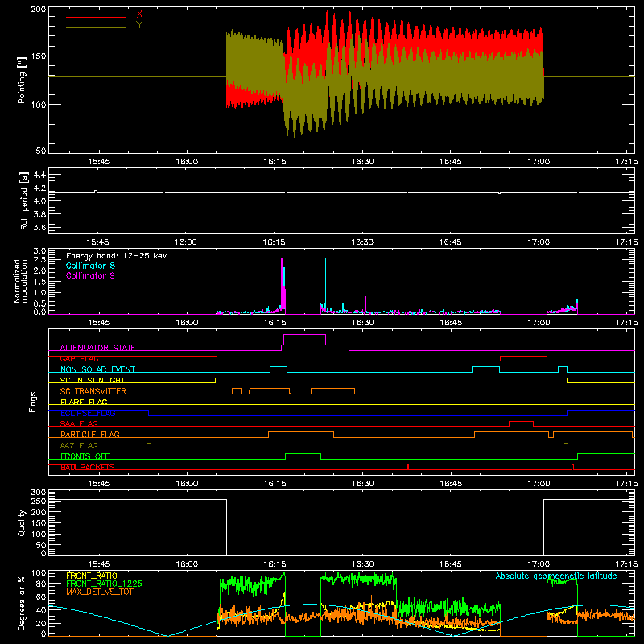Click the olive Y legend line sample

tap(96, 27)
